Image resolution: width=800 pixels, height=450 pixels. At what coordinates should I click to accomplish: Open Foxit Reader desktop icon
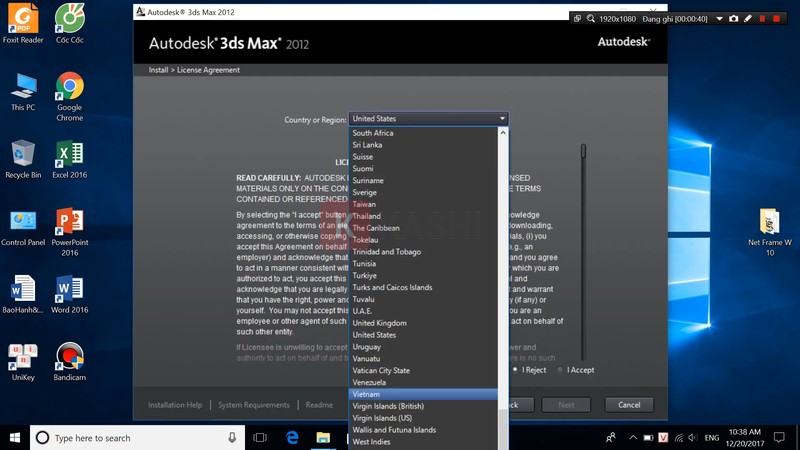point(23,20)
